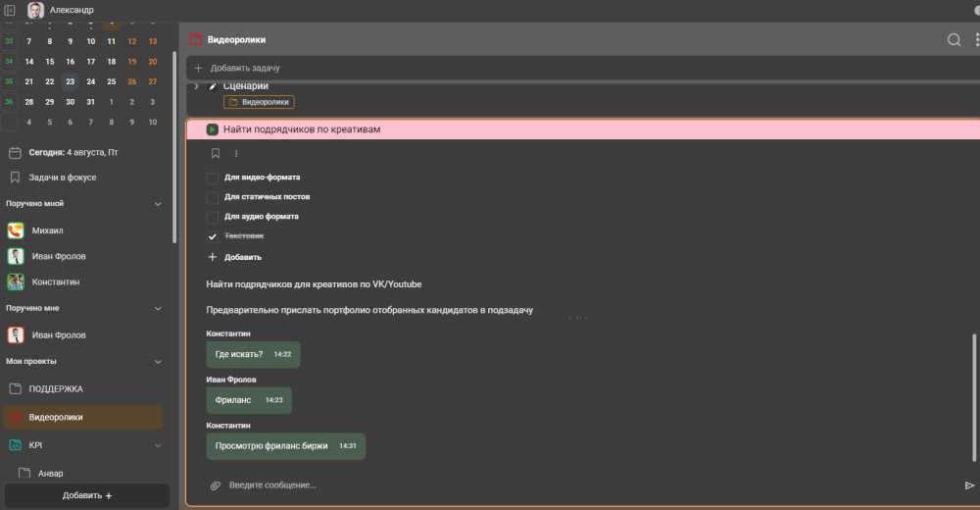The width and height of the screenshot is (980, 510).
Task: Open "Задачи в фокусе" in sidebar
Action: tap(62, 178)
